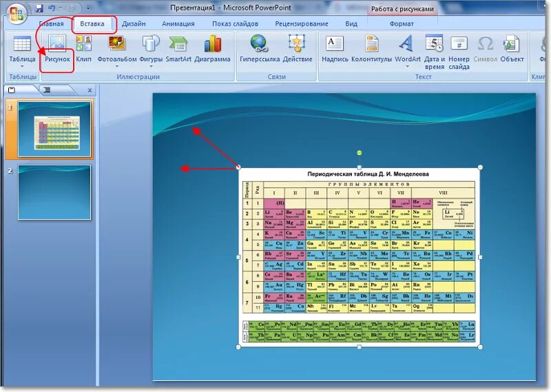Insert a table with the Таблица icon
Screen dimensions: 551x392
tap(22, 49)
